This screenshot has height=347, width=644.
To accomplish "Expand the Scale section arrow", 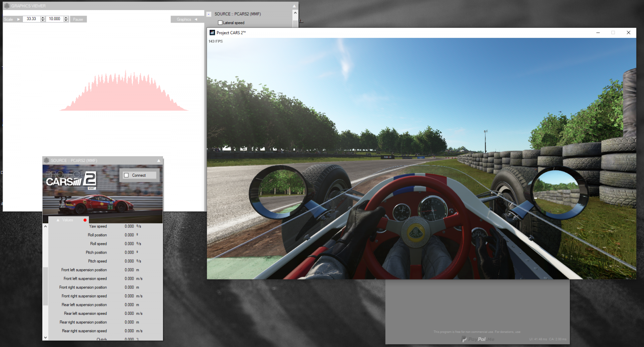I will [x=19, y=19].
